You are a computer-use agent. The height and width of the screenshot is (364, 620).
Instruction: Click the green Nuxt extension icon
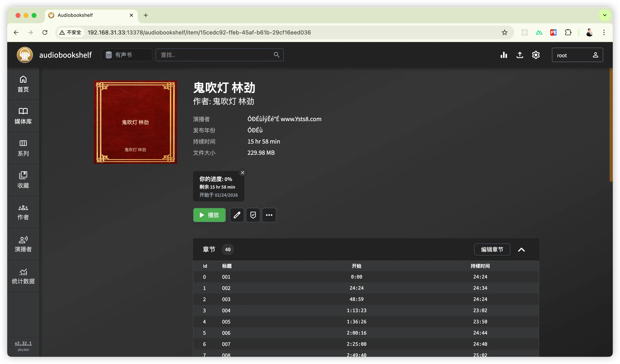pyautogui.click(x=539, y=32)
